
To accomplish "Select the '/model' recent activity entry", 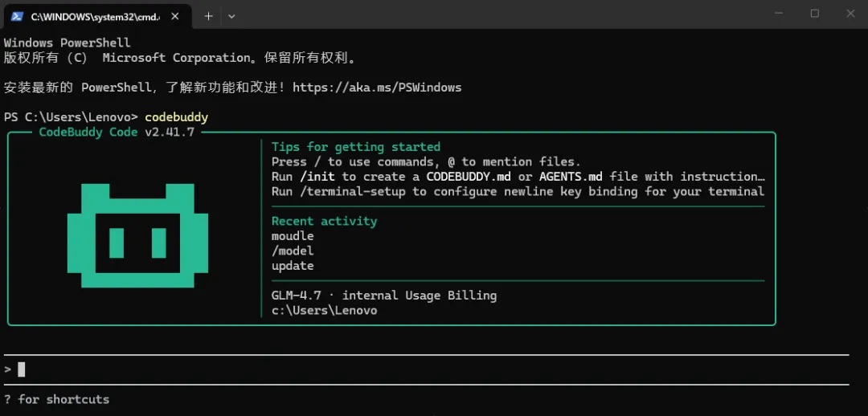I will (293, 251).
